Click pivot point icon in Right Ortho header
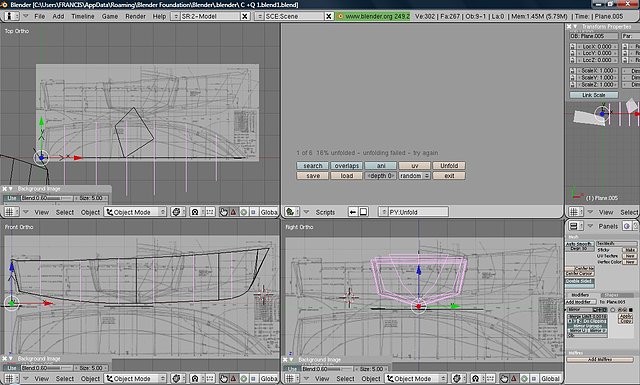 tap(478, 378)
